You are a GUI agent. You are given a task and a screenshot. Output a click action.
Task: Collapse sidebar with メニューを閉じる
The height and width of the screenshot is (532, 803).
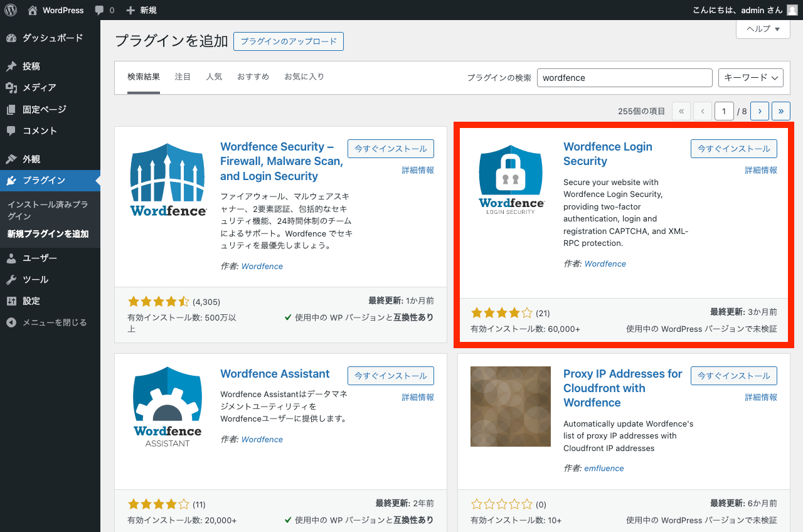(50, 322)
